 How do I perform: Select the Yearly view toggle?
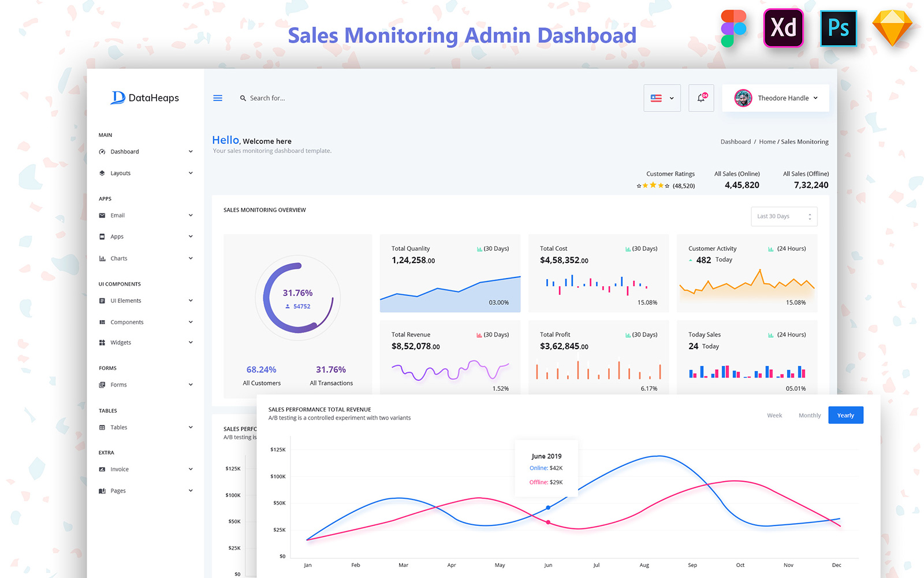845,415
